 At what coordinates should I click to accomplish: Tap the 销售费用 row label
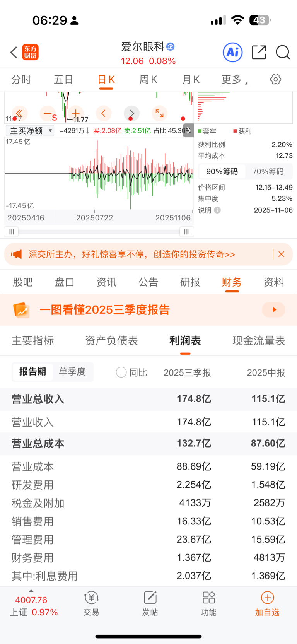32,521
